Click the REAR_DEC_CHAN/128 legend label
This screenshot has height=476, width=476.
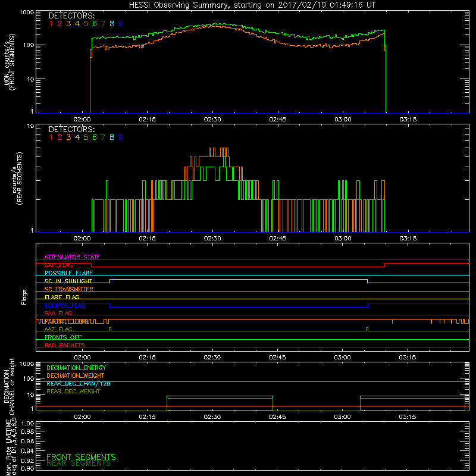pos(79,383)
